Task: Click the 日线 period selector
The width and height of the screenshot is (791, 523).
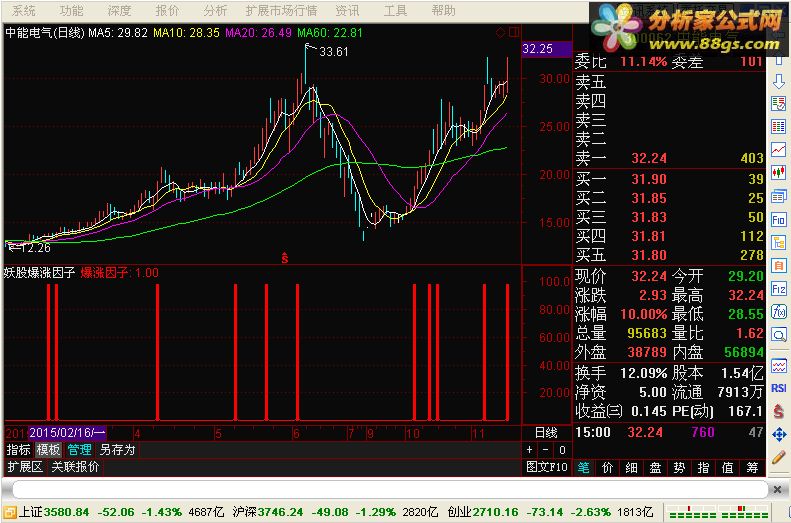Action: (x=546, y=433)
